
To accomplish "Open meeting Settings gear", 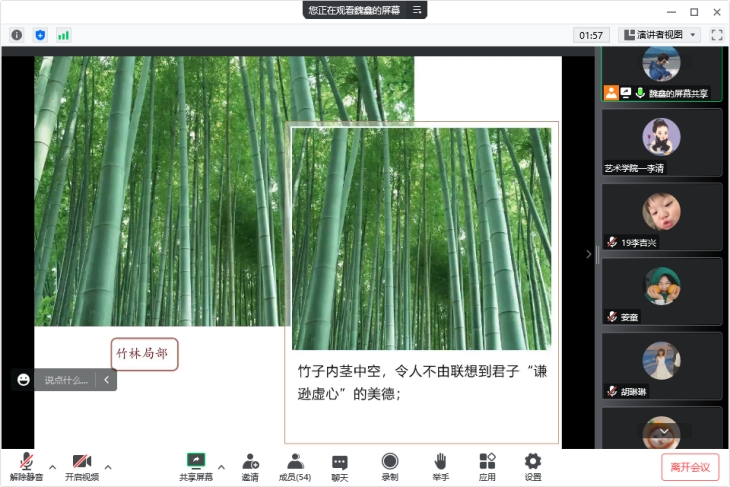I will (533, 462).
